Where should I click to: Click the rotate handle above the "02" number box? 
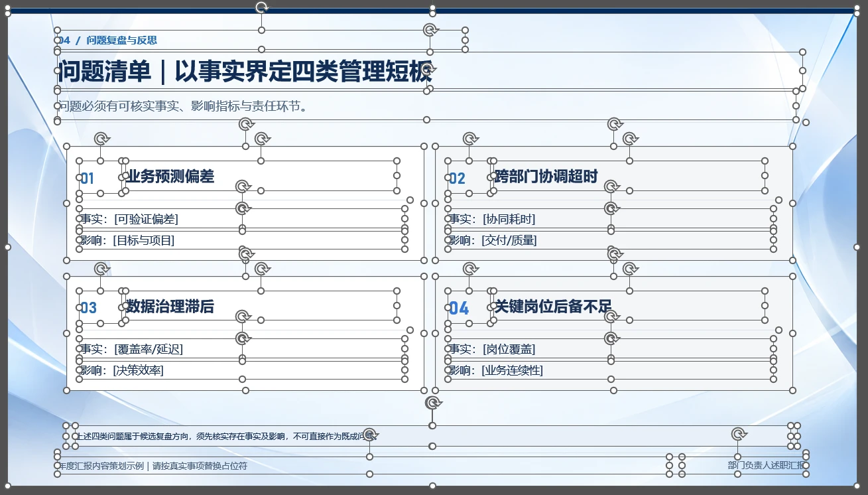(x=469, y=138)
